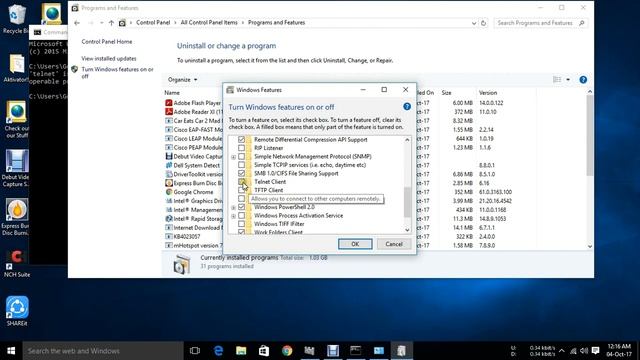Open Debut Video Capture desktop shortcut
Viewport: 640px width, 360px height.
tap(17, 168)
